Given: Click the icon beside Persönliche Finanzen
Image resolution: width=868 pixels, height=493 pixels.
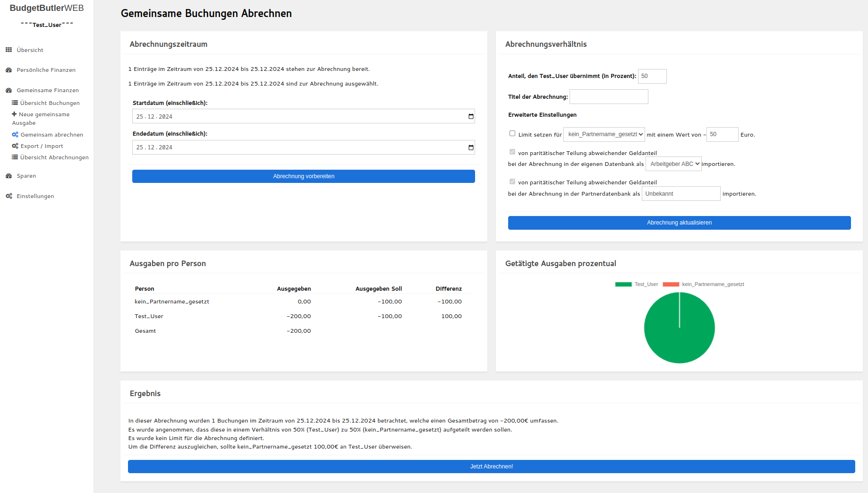Looking at the screenshot, I should coord(9,70).
